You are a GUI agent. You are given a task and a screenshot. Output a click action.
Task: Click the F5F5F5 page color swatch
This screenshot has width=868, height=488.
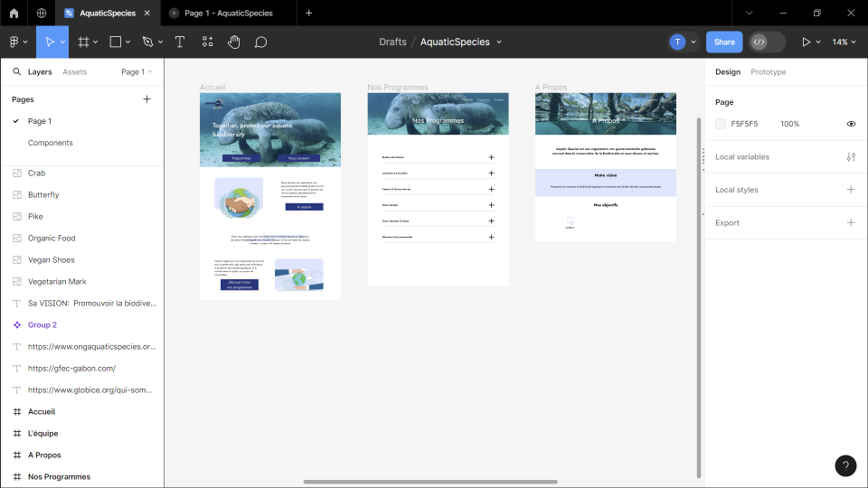tap(721, 124)
